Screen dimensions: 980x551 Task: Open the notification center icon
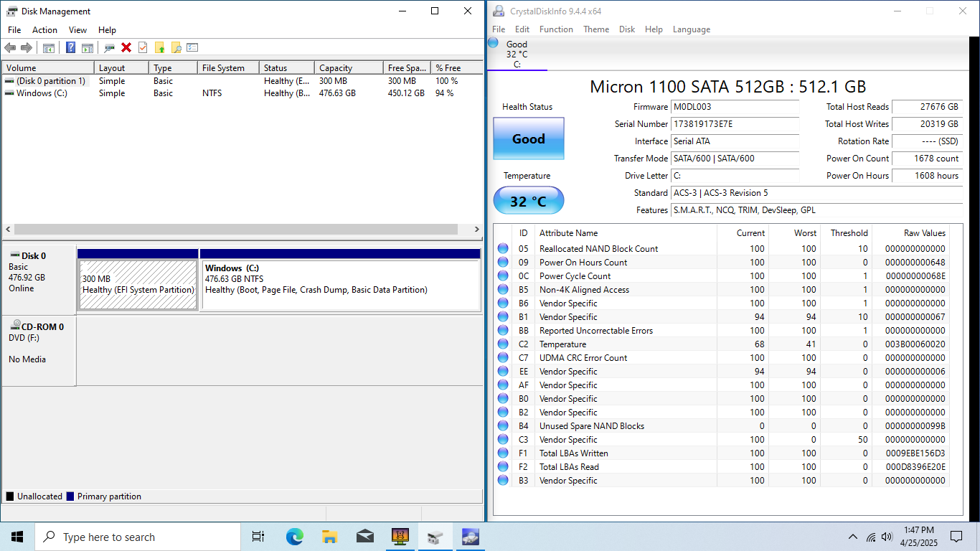point(956,537)
